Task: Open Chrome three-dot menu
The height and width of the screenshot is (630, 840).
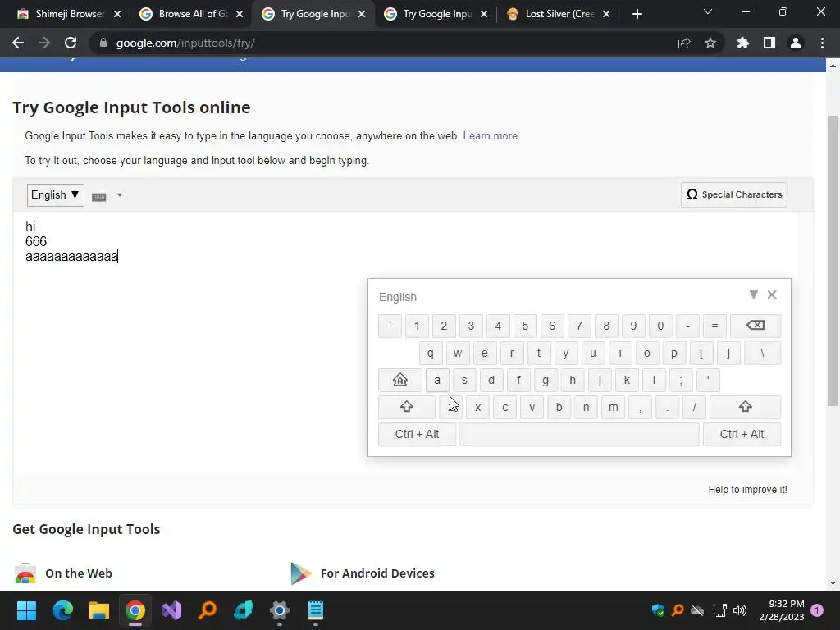Action: (822, 43)
